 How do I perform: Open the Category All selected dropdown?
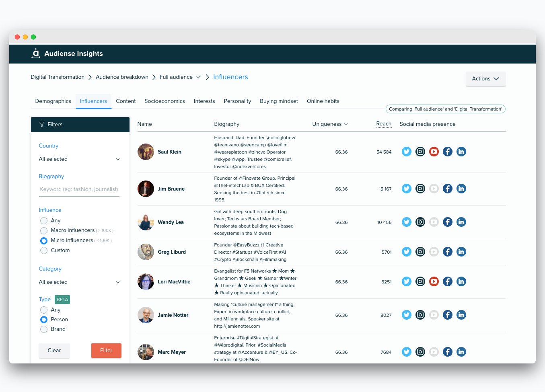(79, 282)
